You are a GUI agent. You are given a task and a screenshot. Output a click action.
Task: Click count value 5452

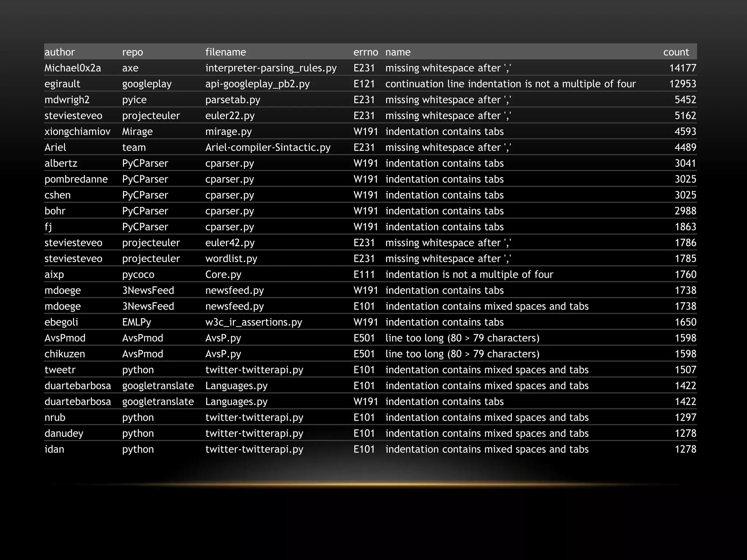pos(685,100)
